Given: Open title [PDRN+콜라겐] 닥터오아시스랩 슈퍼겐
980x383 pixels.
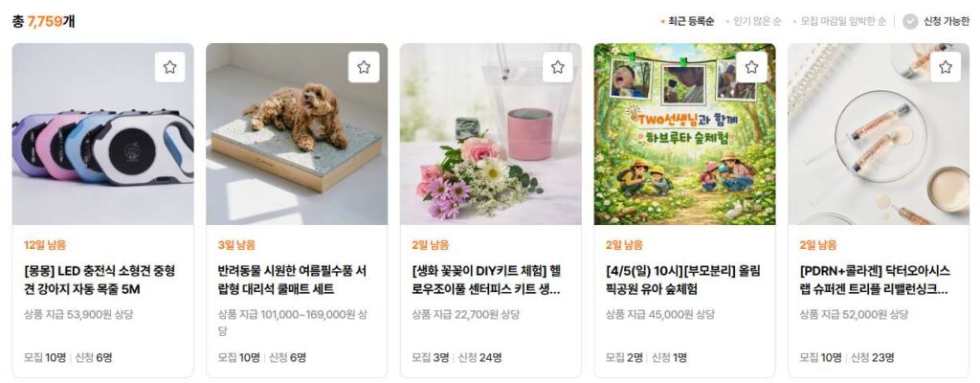Looking at the screenshot, I should 875,281.
